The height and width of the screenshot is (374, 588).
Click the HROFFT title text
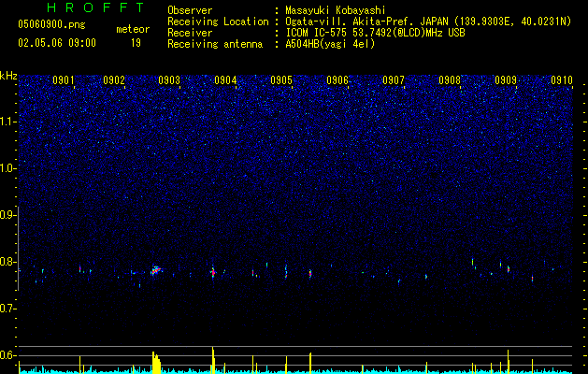point(96,7)
